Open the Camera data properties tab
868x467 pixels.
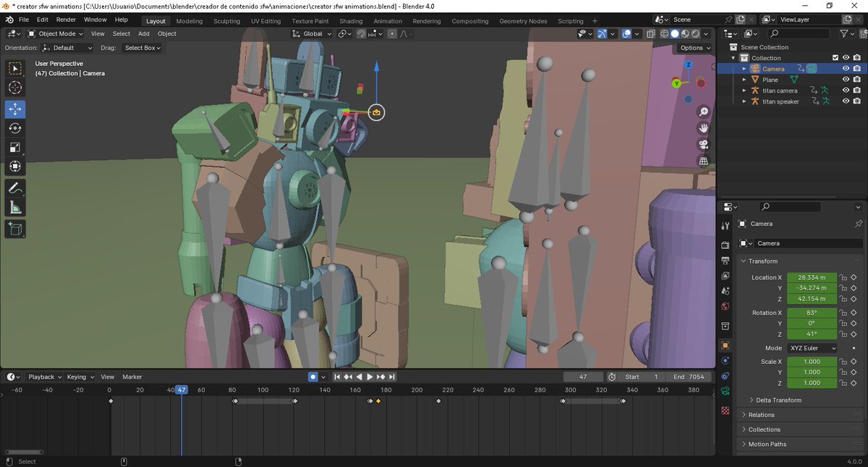coord(726,392)
